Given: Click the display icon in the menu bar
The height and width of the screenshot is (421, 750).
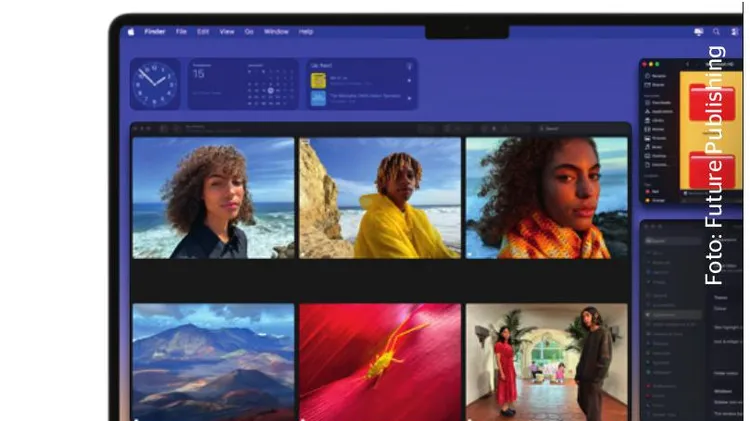Looking at the screenshot, I should (x=698, y=32).
